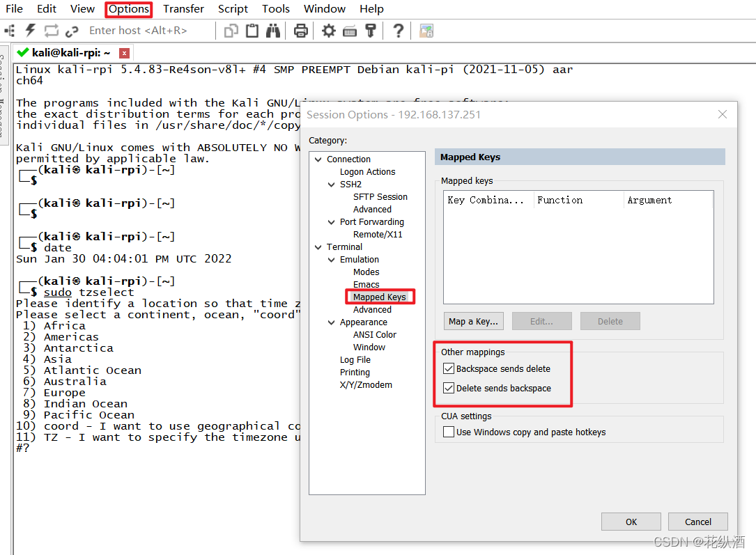Click the Find binoculars icon
This screenshot has height=555, width=756.
(273, 31)
